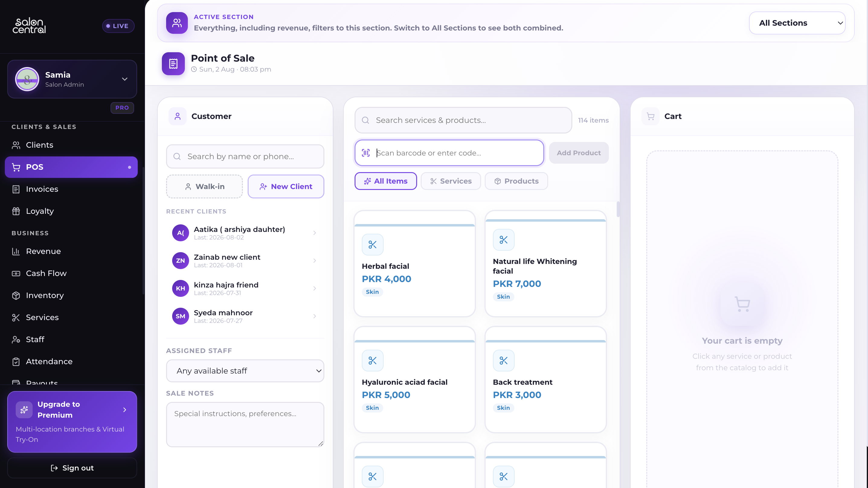This screenshot has height=488, width=868.
Task: Add Hyaluronic aciad facial to the cart
Action: (x=414, y=380)
